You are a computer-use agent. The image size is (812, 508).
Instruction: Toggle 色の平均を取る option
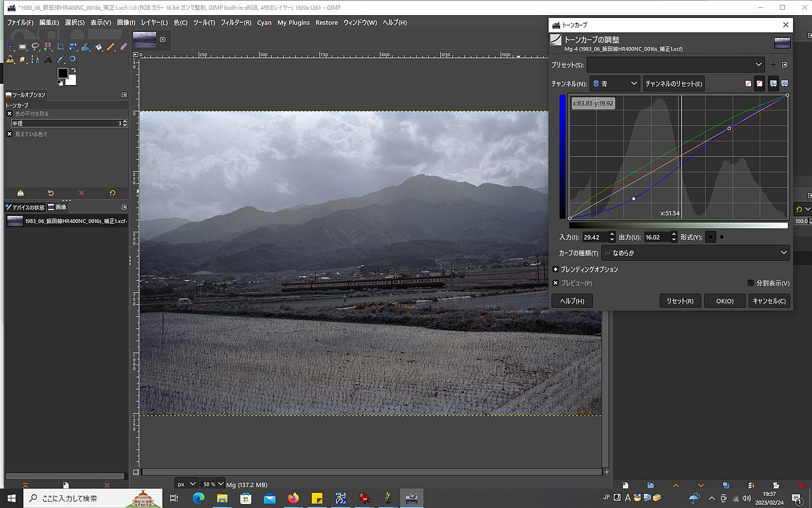[10, 114]
